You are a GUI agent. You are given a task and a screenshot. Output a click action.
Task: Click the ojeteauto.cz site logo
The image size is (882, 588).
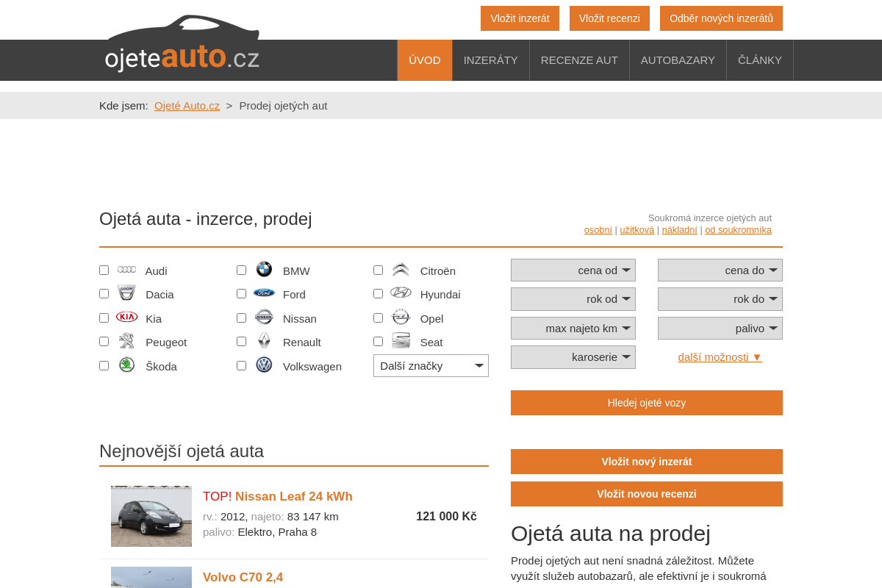pyautogui.click(x=182, y=44)
